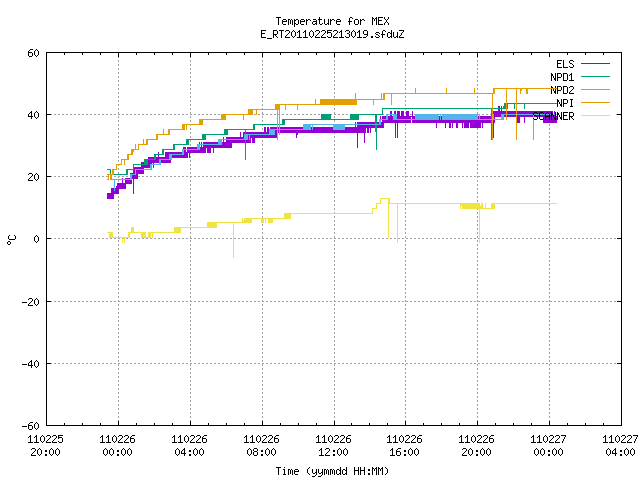Image resolution: width=640 pixels, height=480 pixels.
Task: Click the yellow SCANNER spike dropping below zero near 06:00
Action: [x=233, y=241]
